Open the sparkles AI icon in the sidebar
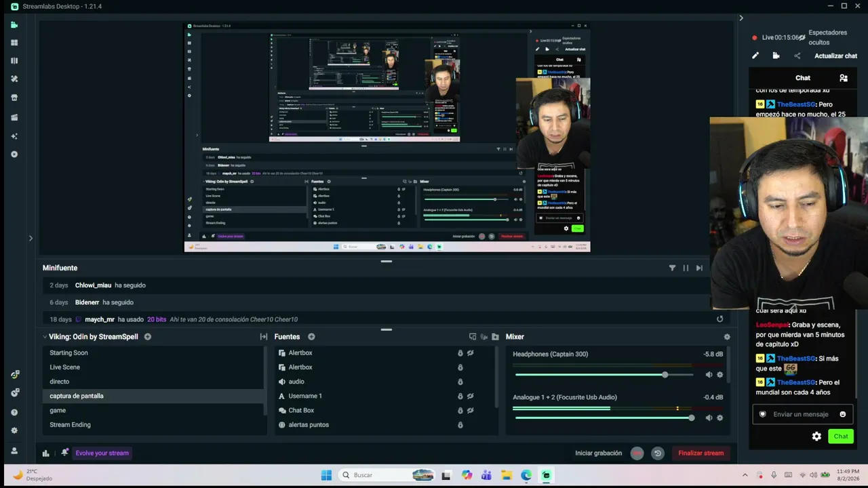Image resolution: width=868 pixels, height=488 pixels. click(14, 136)
